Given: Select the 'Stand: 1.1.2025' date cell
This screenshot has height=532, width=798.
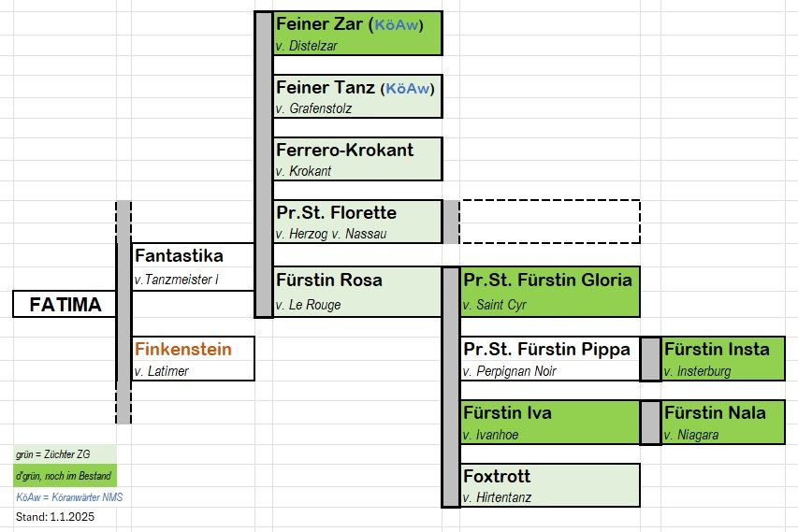Looking at the screenshot, I should 55,516.
